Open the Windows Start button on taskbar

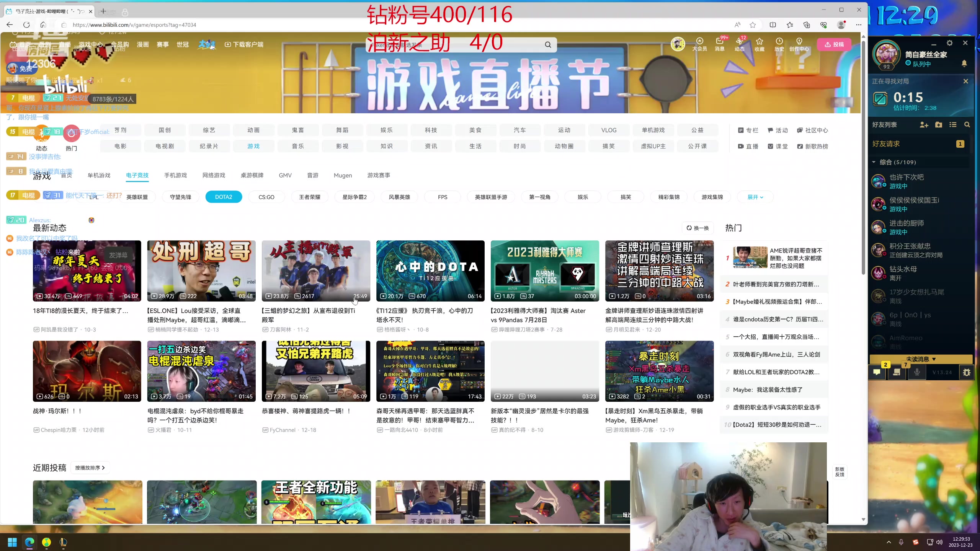click(x=12, y=542)
